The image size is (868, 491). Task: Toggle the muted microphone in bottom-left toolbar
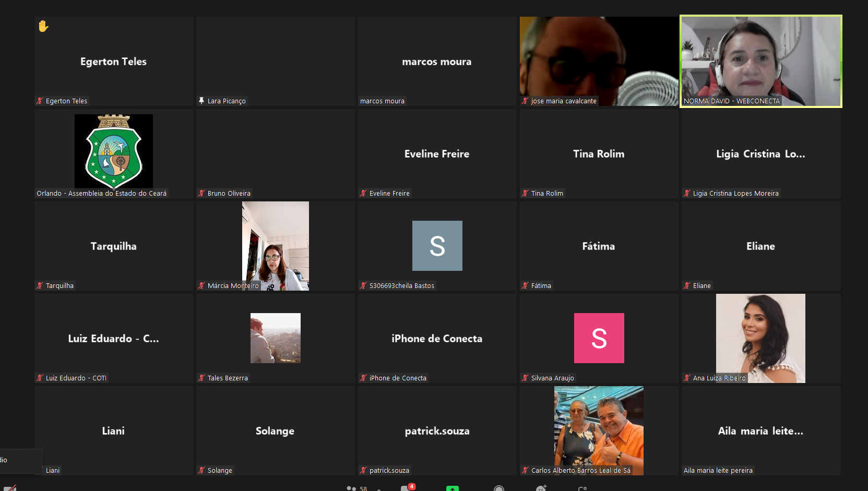click(9, 488)
